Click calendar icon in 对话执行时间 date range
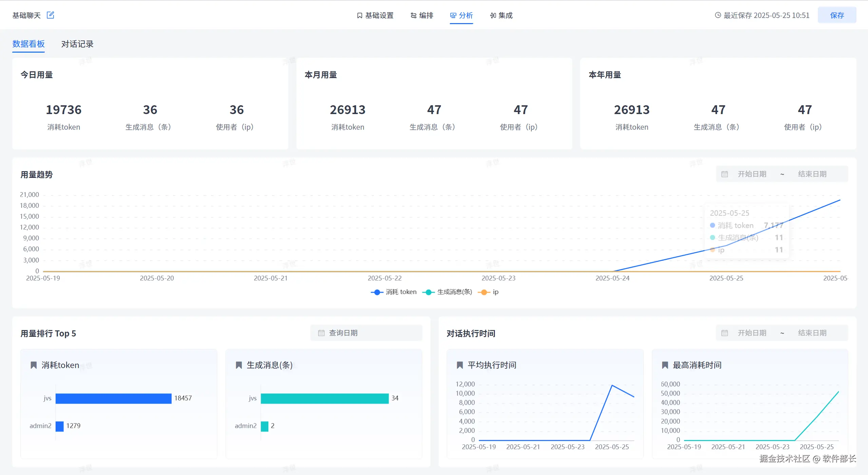 [x=725, y=333]
